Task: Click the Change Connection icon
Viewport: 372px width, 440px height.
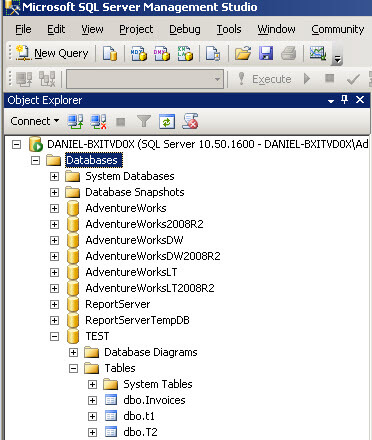Action: click(x=47, y=79)
